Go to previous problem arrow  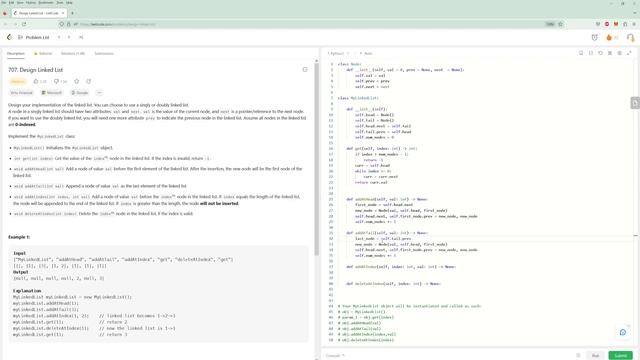click(59, 37)
